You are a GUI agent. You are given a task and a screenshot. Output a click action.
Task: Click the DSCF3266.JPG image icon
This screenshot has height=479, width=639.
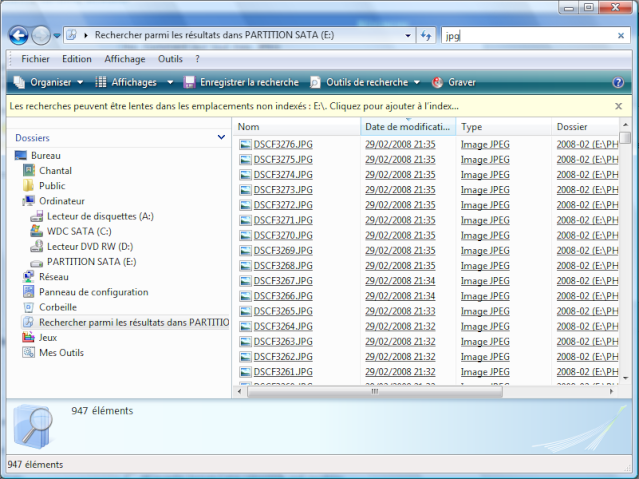pos(245,296)
